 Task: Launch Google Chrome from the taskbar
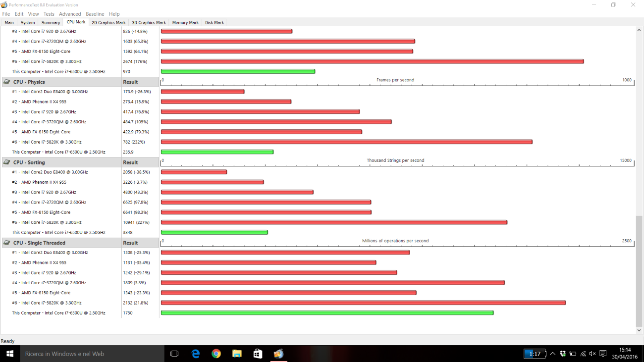(216, 354)
